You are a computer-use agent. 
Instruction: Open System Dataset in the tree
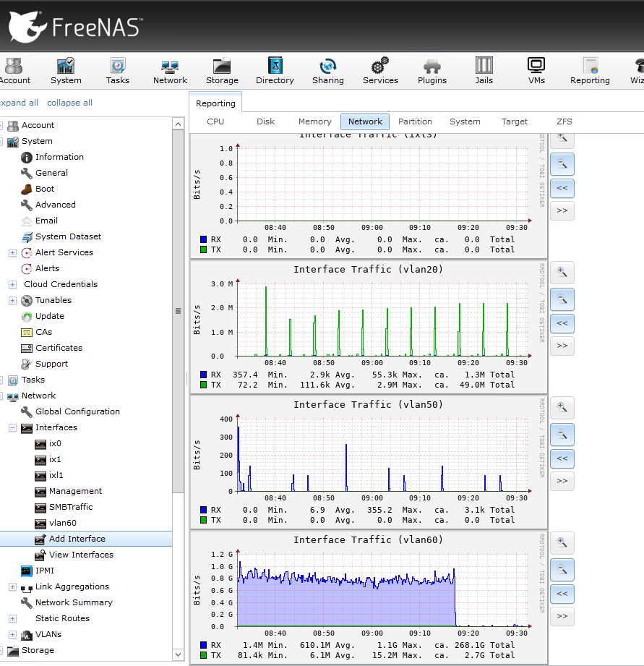[68, 236]
